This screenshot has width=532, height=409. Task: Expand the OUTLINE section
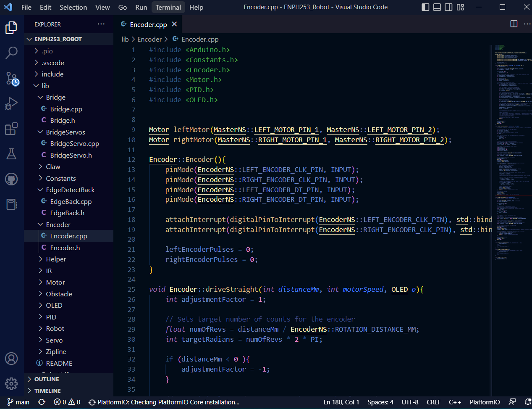point(46,379)
